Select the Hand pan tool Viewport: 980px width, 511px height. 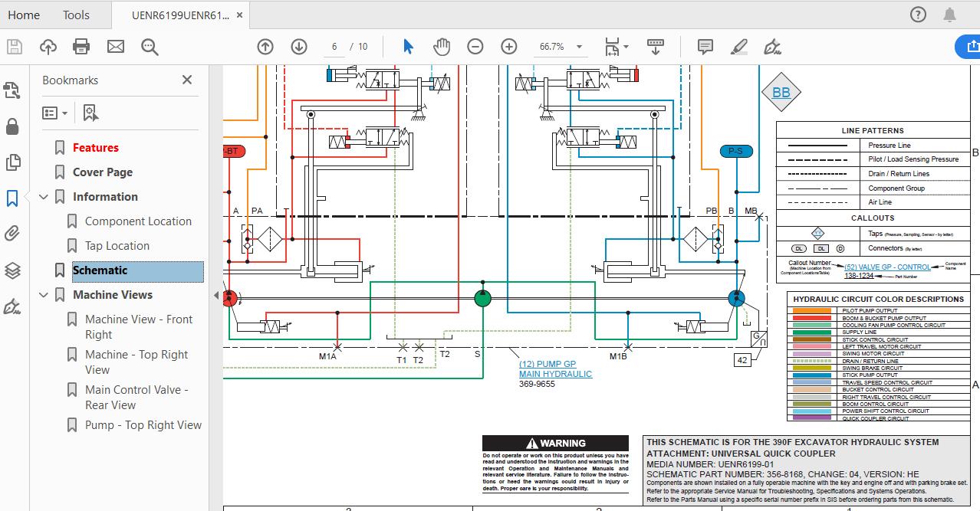[442, 47]
